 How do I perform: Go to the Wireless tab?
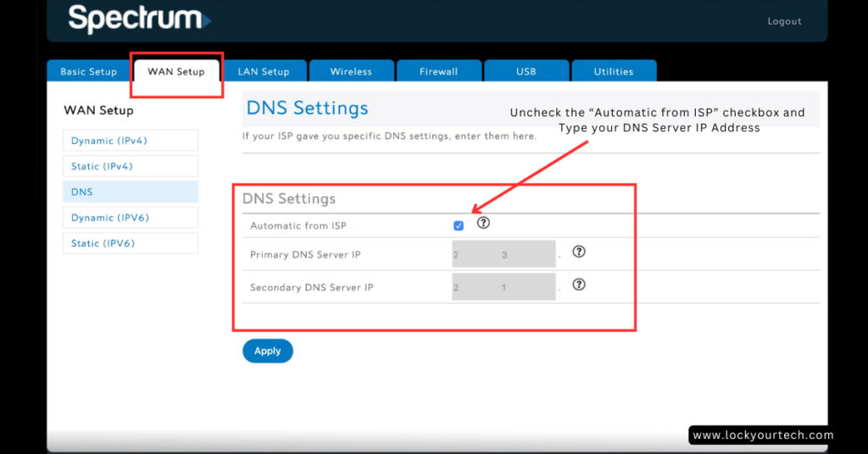(351, 71)
